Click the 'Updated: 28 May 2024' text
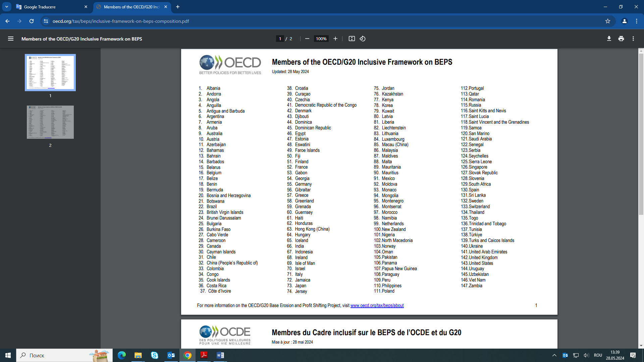This screenshot has width=644, height=362. pos(290,71)
